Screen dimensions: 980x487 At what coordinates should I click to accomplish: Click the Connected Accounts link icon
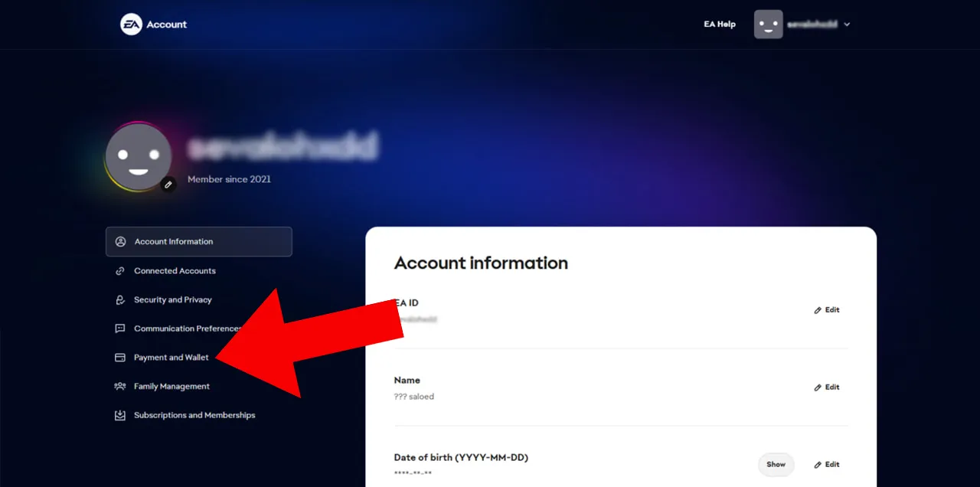pyautogui.click(x=120, y=271)
